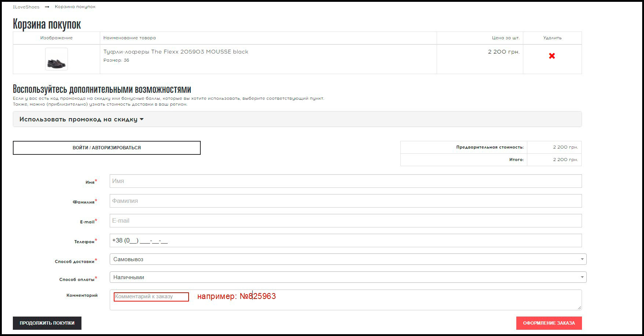Viewport: 644px width, 336px height.
Task: Click the ОФОРМЛЕНИЕ ЗАКАЗА button
Action: 549,323
